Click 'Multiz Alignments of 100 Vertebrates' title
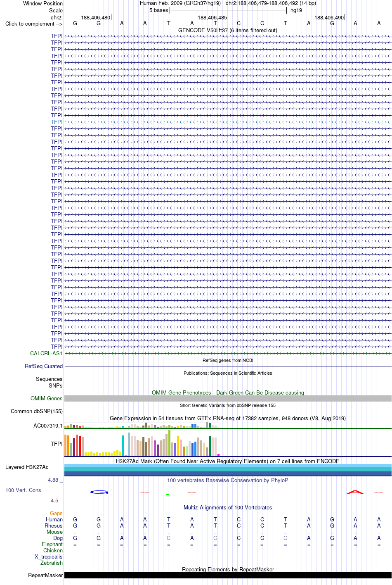This screenshot has height=585, width=392. (x=228, y=507)
